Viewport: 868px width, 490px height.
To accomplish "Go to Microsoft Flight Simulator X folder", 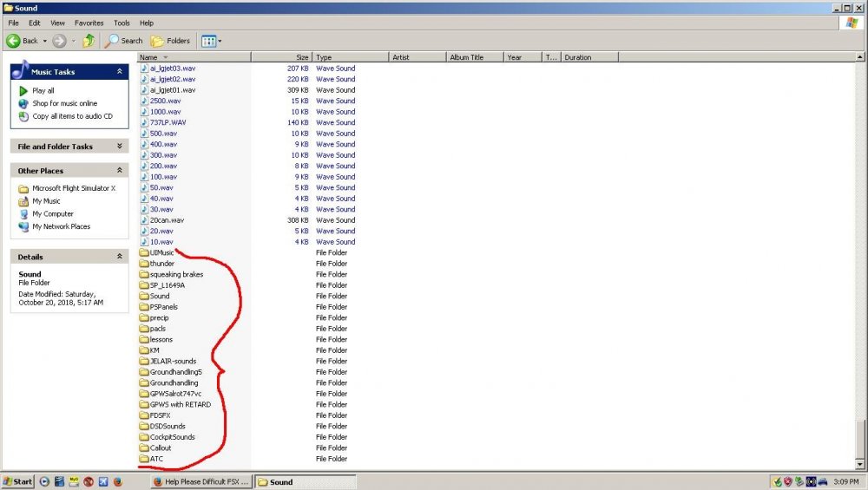I will coord(74,188).
